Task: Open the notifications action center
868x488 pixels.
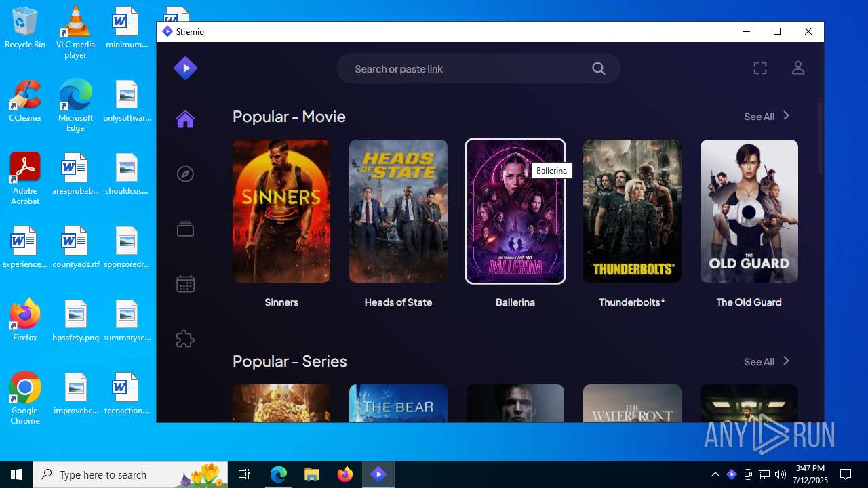Action: click(x=846, y=474)
